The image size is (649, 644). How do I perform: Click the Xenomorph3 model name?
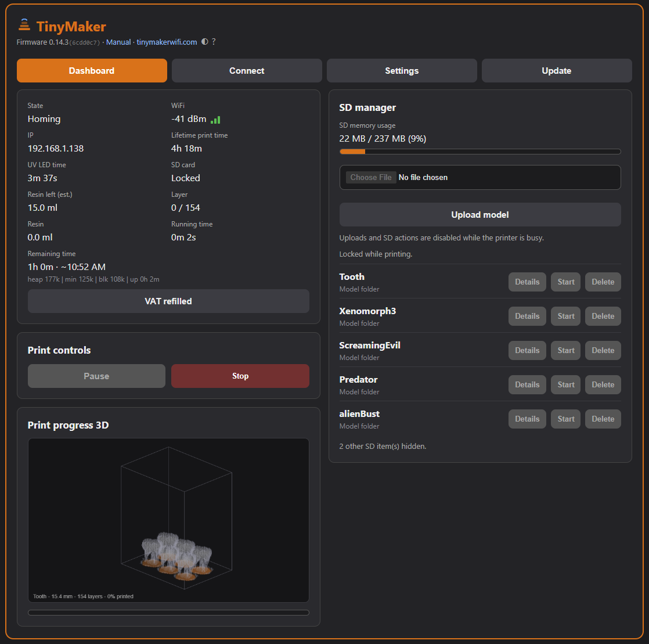click(367, 311)
